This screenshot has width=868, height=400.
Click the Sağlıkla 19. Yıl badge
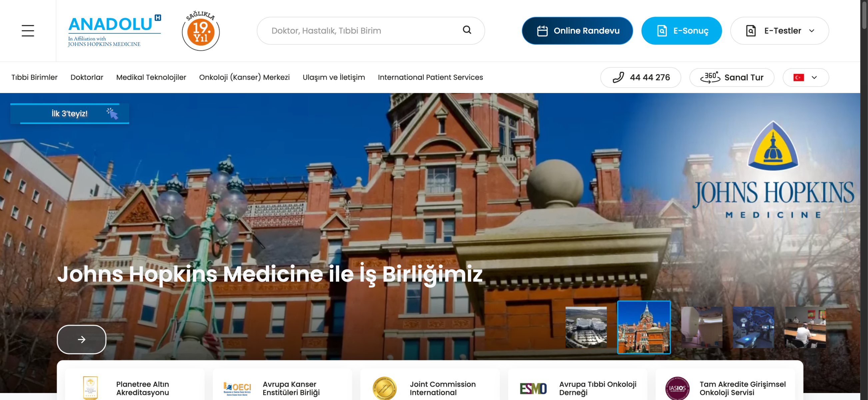click(x=201, y=31)
